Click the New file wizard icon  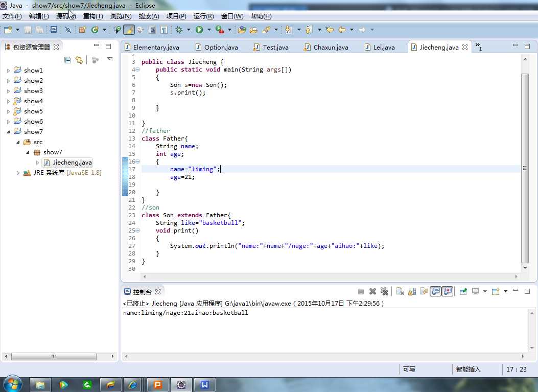(x=8, y=30)
